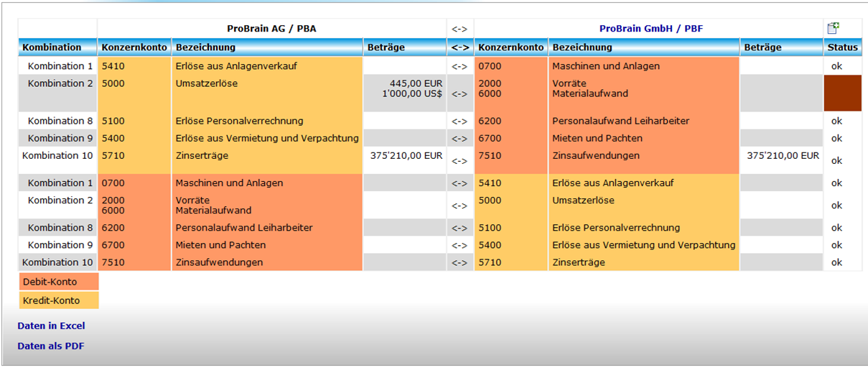This screenshot has width=868, height=368.
Task: Click account 5100 under ProBrain GmbH / PBF
Action: tap(490, 228)
